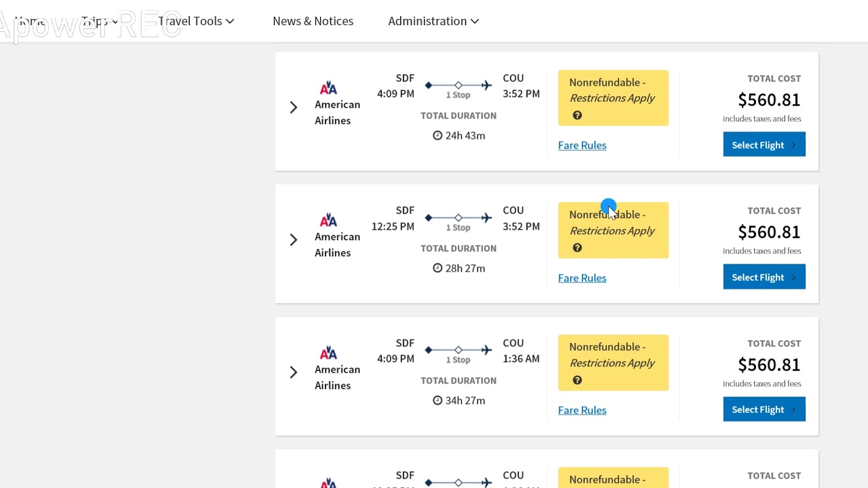Open News & Notices page

tap(313, 21)
